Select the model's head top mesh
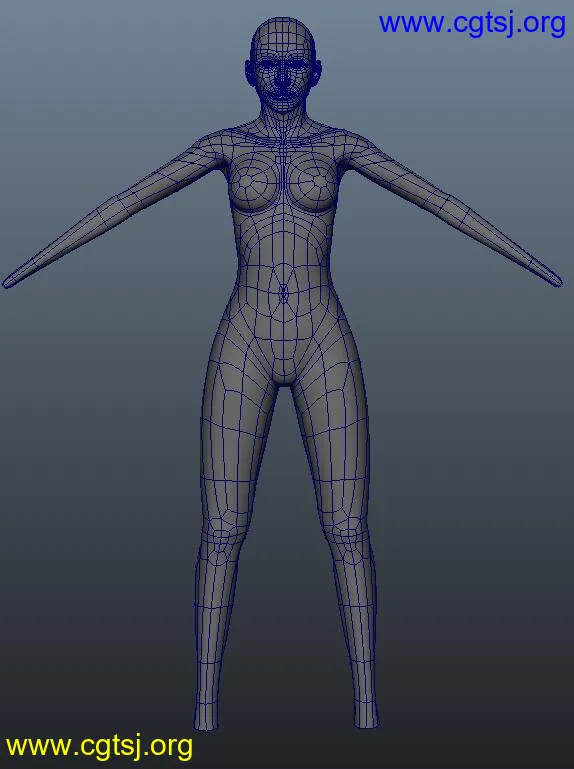Image resolution: width=574 pixels, height=769 pixels. [283, 35]
